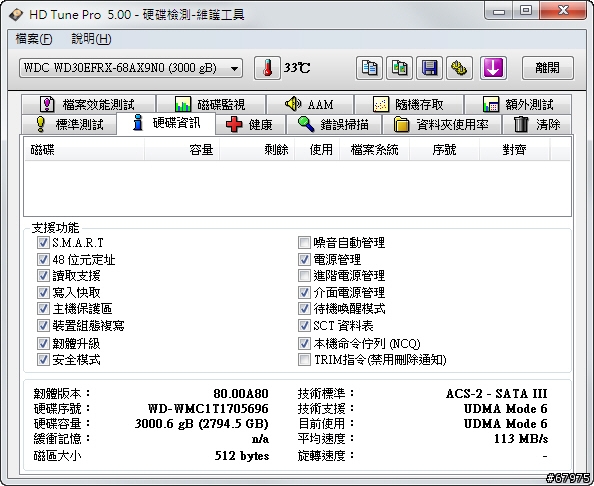Click capacity value 3000.6 gB (2794.5 GB)
594x486 pixels.
pos(202,423)
